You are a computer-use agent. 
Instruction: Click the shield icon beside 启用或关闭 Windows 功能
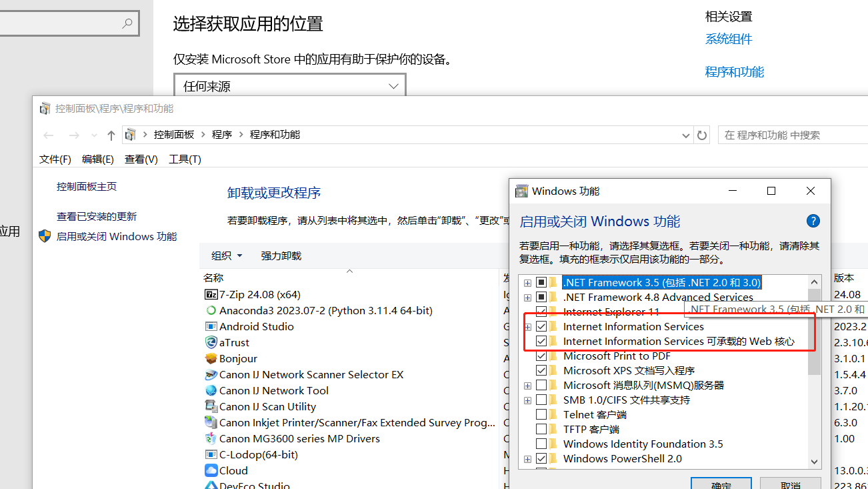(45, 236)
